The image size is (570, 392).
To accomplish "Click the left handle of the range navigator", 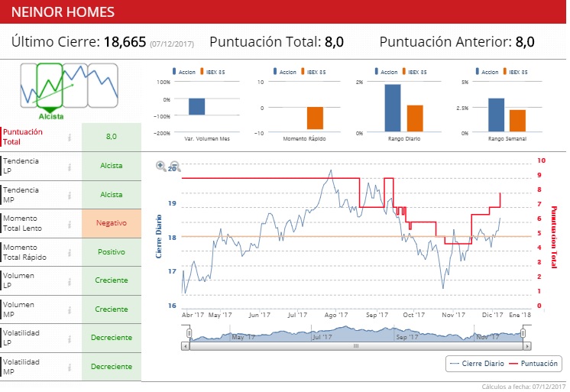I will point(189,333).
